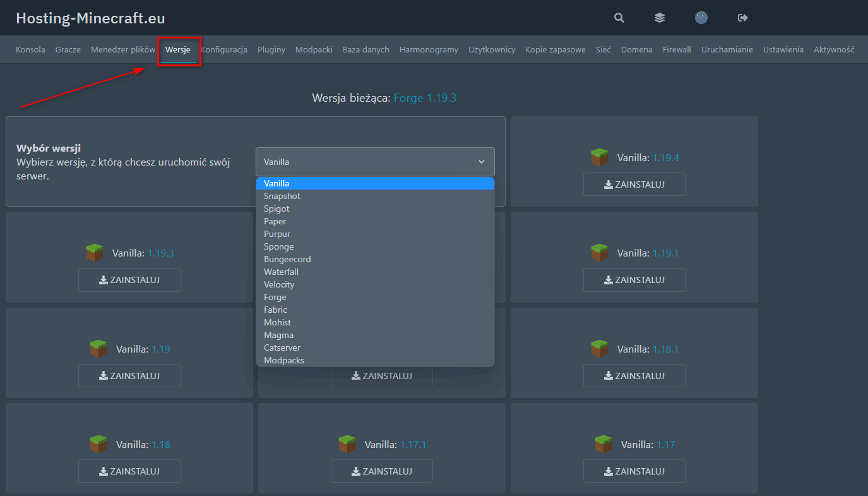Switch to the Wersje tab
The height and width of the screenshot is (496, 868).
tap(178, 49)
